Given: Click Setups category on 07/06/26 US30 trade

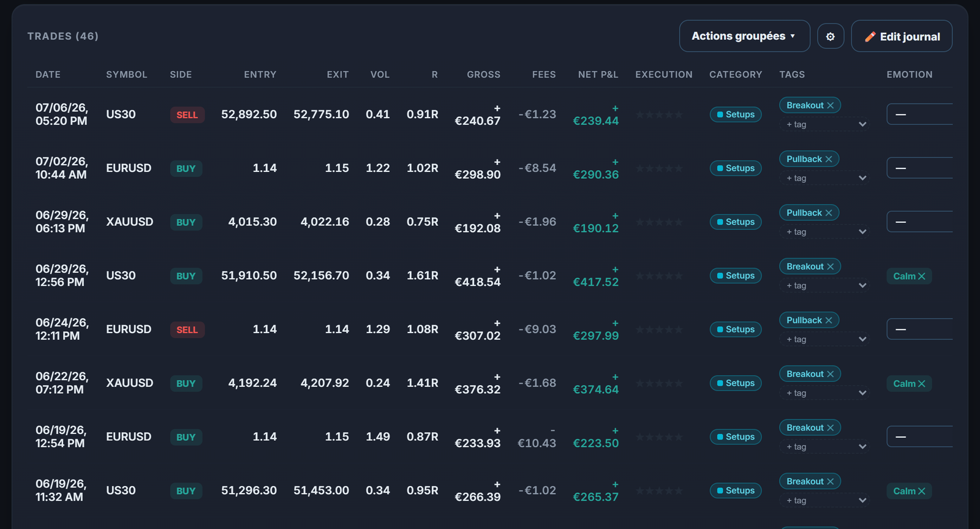Looking at the screenshot, I should pos(736,114).
